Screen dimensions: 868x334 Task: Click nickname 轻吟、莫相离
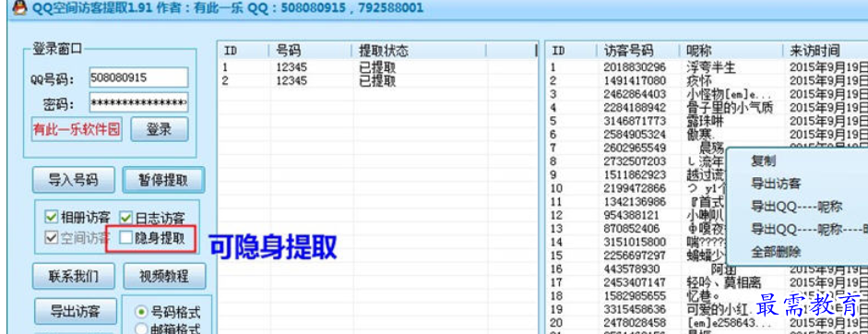[723, 282]
